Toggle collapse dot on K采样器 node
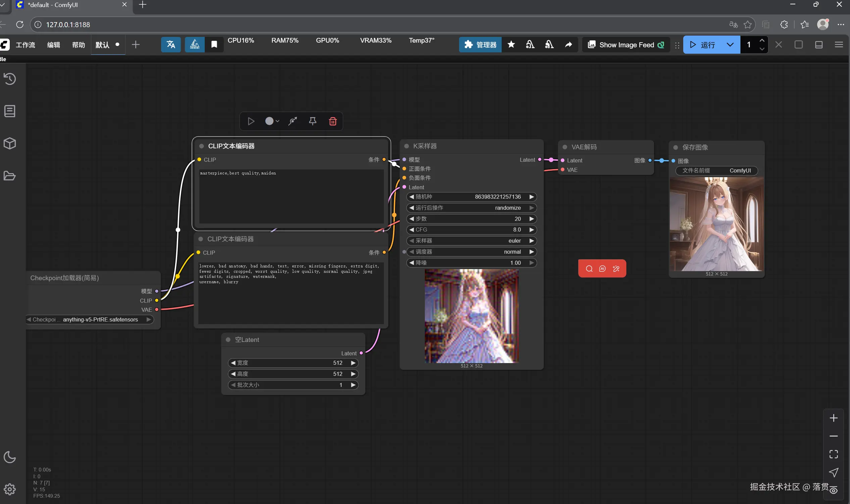The width and height of the screenshot is (850, 504). click(406, 146)
